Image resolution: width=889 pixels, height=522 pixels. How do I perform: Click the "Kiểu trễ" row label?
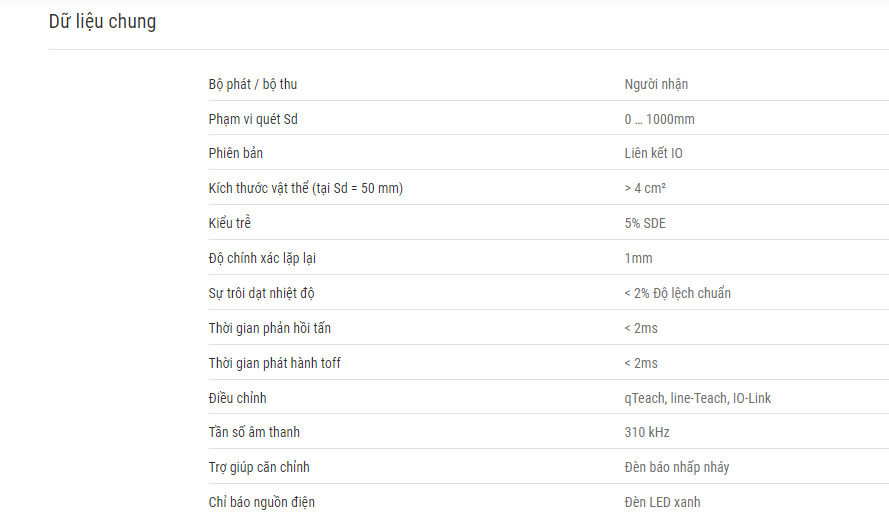pyautogui.click(x=230, y=223)
